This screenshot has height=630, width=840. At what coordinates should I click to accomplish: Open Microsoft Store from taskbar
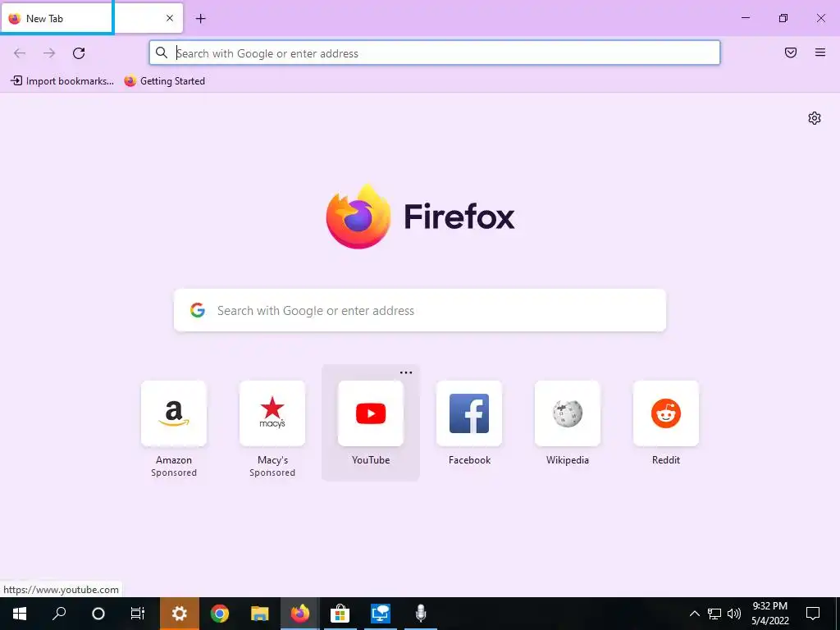tap(340, 614)
